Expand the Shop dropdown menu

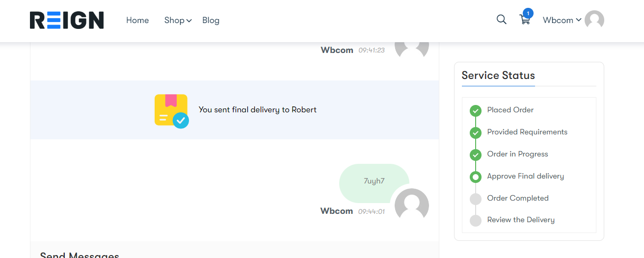pyautogui.click(x=178, y=20)
